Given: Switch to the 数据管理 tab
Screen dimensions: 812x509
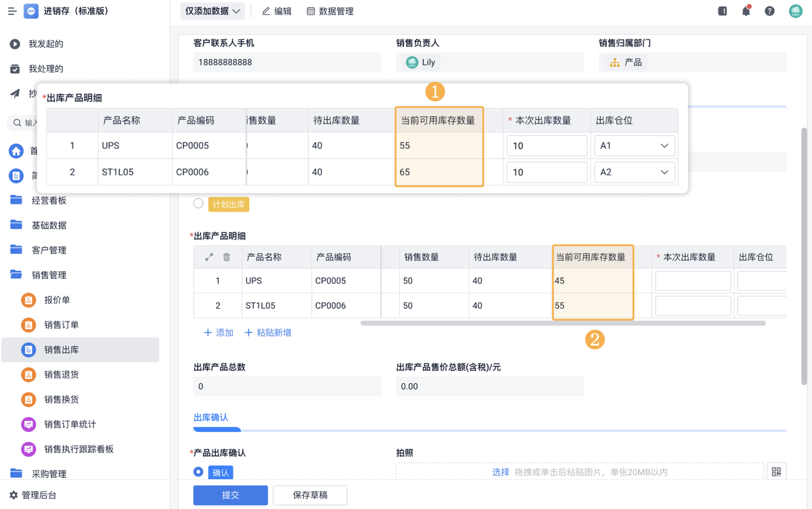Looking at the screenshot, I should [x=330, y=11].
